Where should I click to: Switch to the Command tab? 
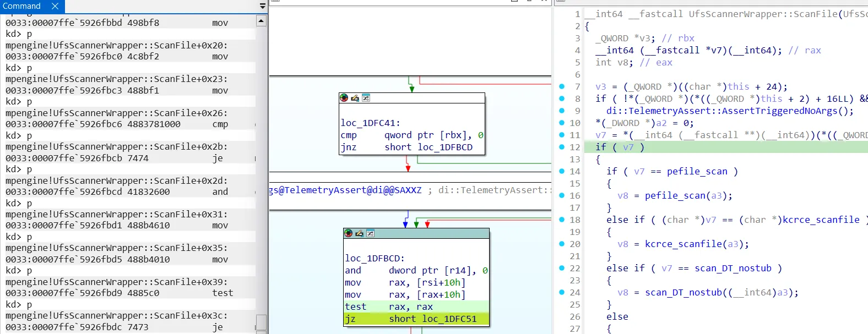coord(22,6)
